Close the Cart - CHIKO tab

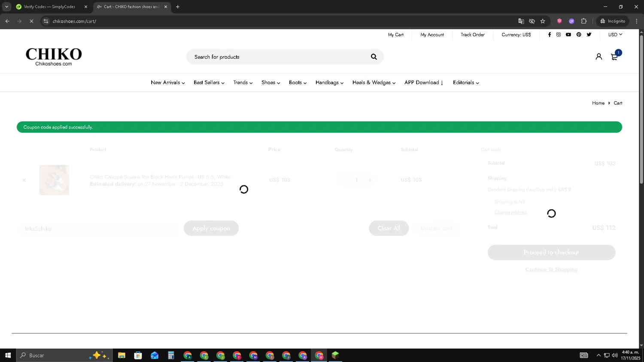click(166, 7)
